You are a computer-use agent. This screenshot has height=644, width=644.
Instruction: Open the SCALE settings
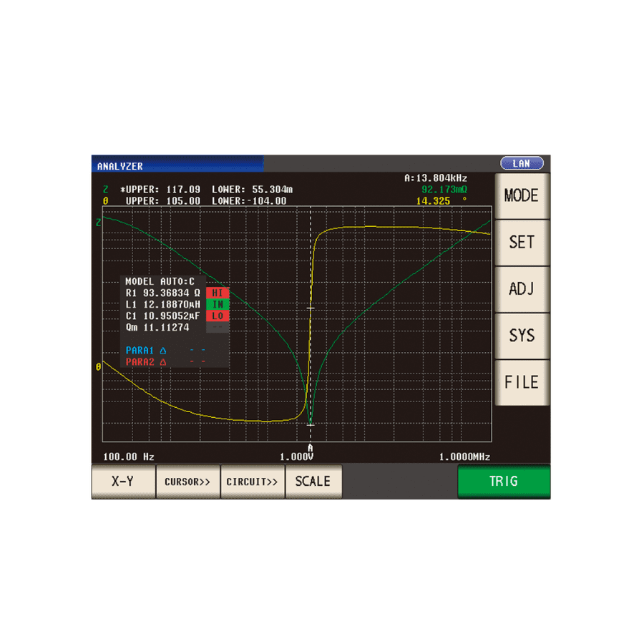click(x=313, y=482)
